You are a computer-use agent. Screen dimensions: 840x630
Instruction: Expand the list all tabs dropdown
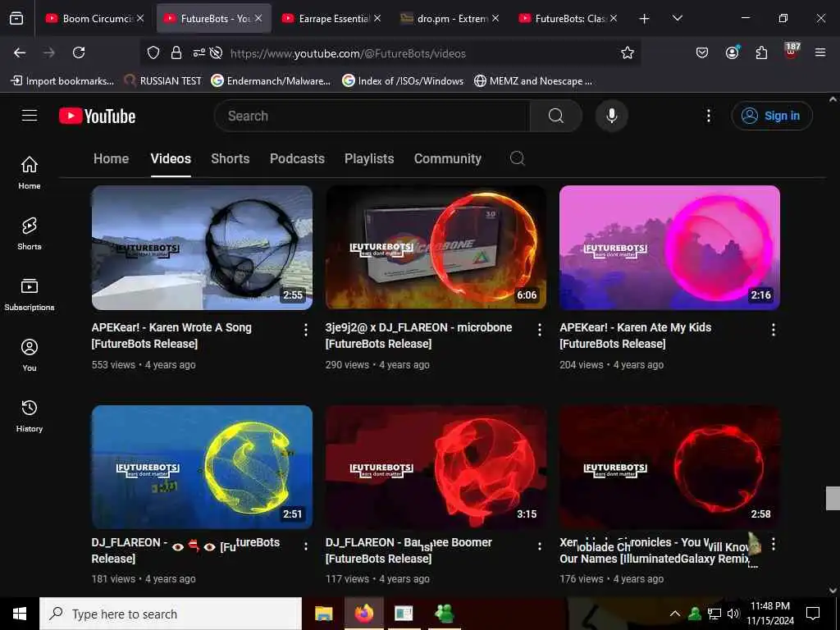(x=677, y=18)
